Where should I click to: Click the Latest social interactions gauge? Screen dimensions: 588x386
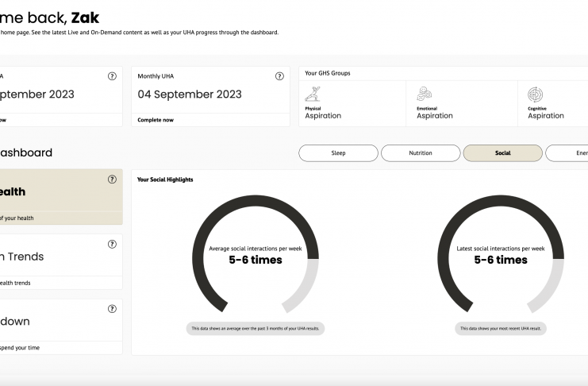[501, 255]
